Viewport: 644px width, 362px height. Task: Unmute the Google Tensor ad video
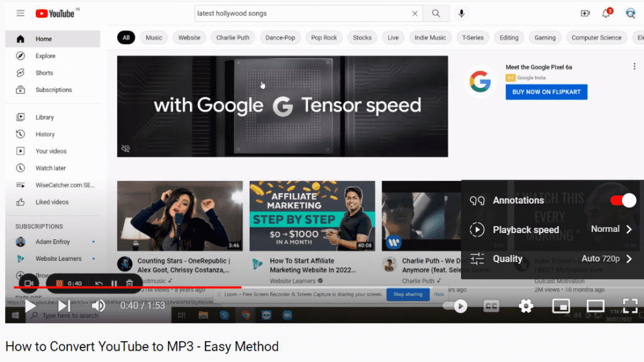(x=126, y=148)
